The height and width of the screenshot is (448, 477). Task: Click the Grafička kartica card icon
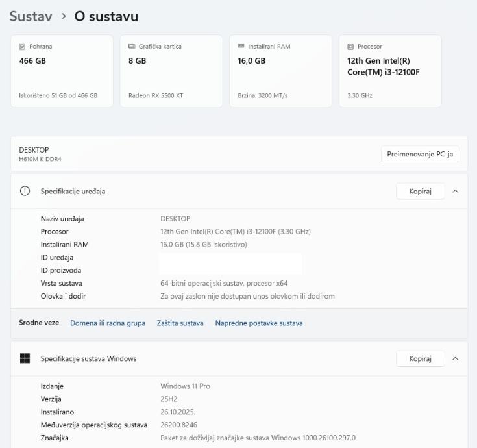coord(132,47)
